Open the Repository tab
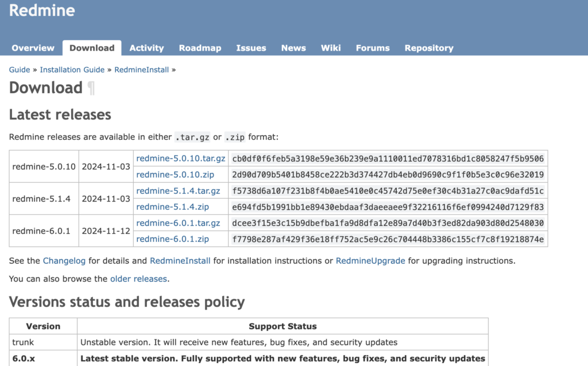The image size is (588, 366). (428, 48)
